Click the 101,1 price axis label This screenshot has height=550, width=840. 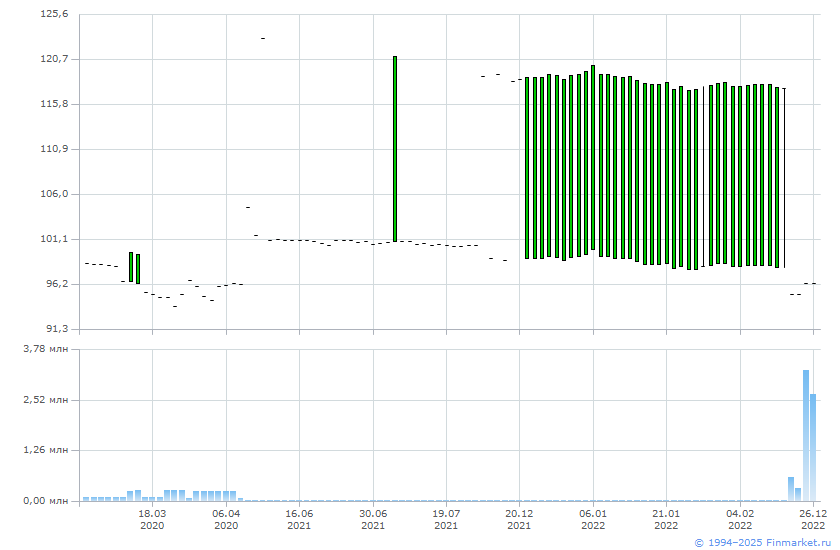(x=54, y=239)
